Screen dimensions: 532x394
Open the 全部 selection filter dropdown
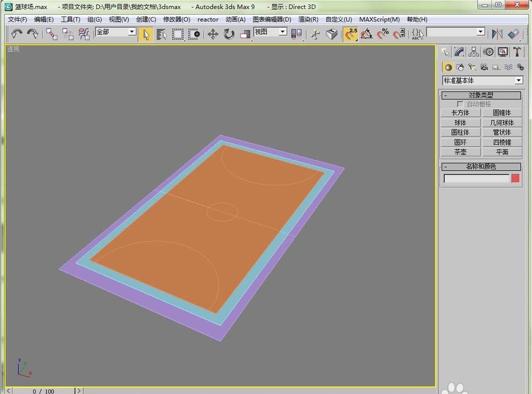(x=131, y=32)
